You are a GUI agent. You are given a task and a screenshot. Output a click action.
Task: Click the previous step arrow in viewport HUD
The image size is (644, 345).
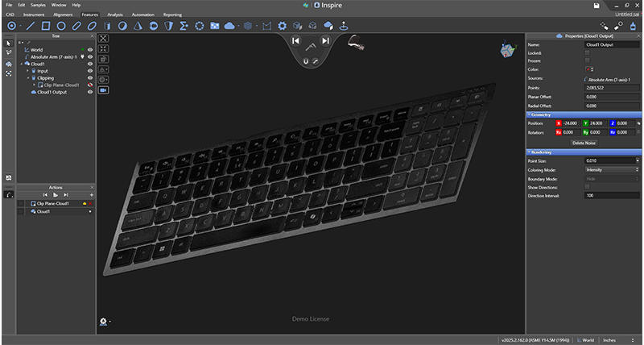coord(295,40)
